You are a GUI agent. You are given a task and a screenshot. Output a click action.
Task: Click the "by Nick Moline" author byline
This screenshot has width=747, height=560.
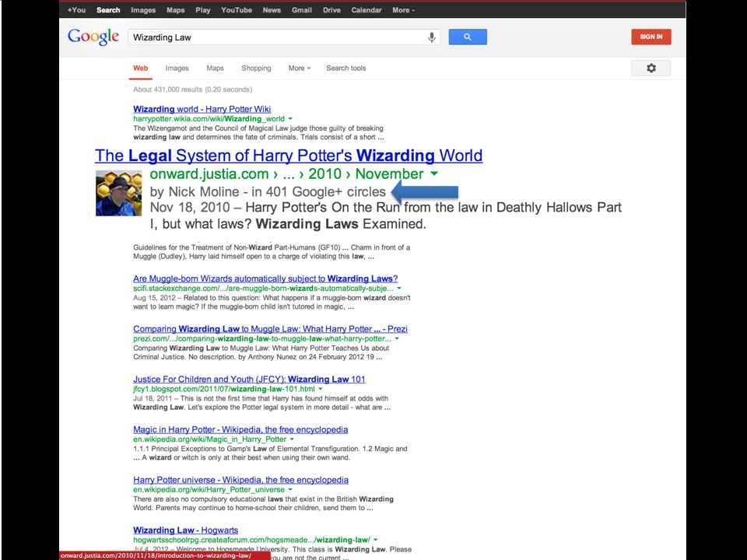click(195, 192)
